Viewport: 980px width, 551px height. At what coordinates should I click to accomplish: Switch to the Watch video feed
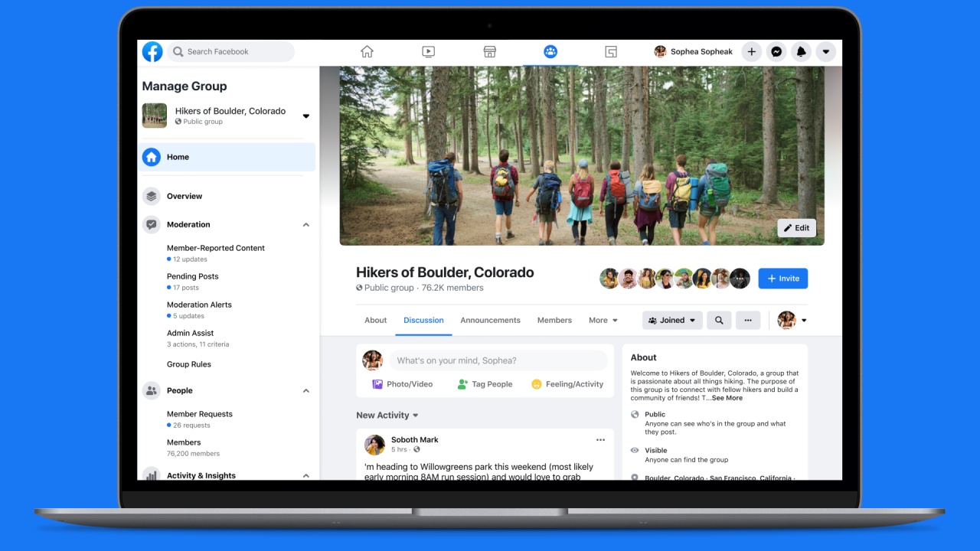(x=428, y=51)
